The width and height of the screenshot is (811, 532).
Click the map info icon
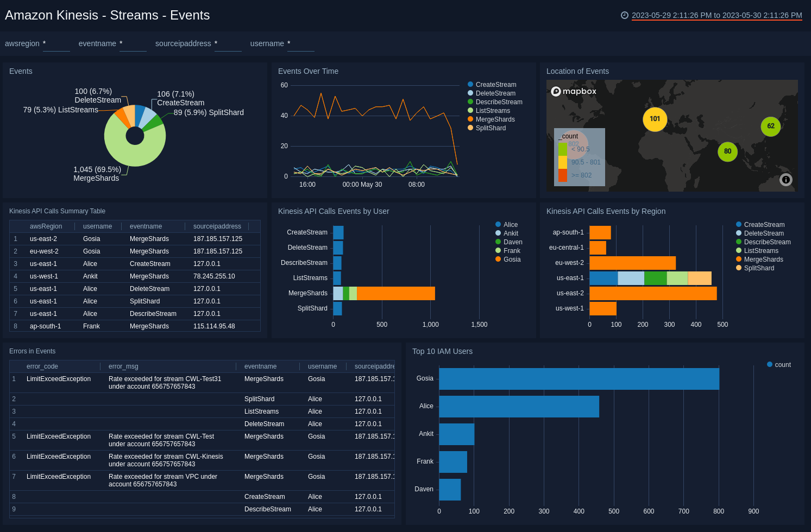(x=785, y=180)
